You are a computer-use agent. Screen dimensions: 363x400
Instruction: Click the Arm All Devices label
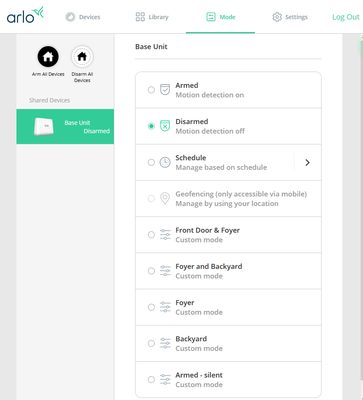pyautogui.click(x=48, y=74)
